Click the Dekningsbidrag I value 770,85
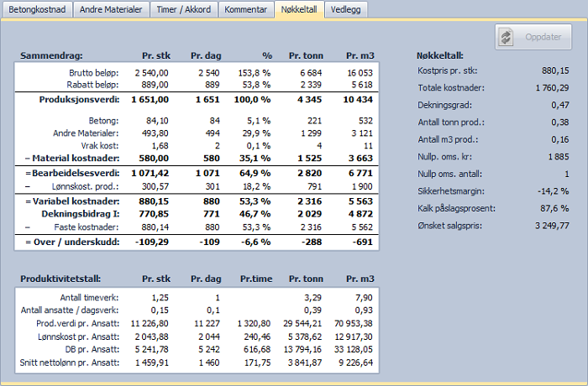The width and height of the screenshot is (588, 386). (x=152, y=215)
